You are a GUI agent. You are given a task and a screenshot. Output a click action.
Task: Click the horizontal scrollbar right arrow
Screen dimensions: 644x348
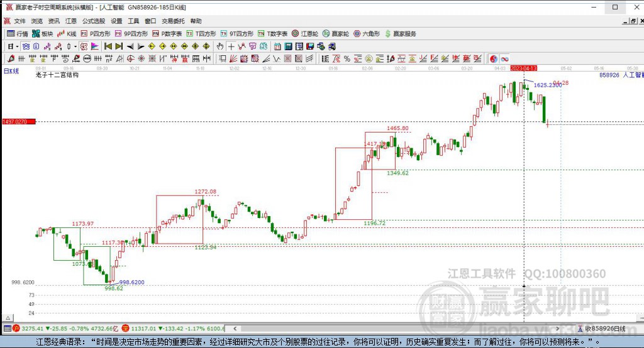point(557,329)
